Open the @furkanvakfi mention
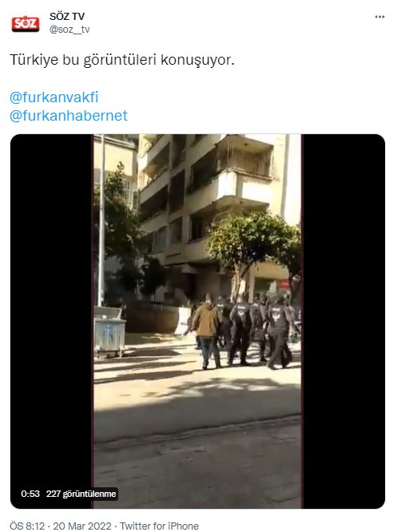This screenshot has width=397, height=532. pyautogui.click(x=54, y=97)
